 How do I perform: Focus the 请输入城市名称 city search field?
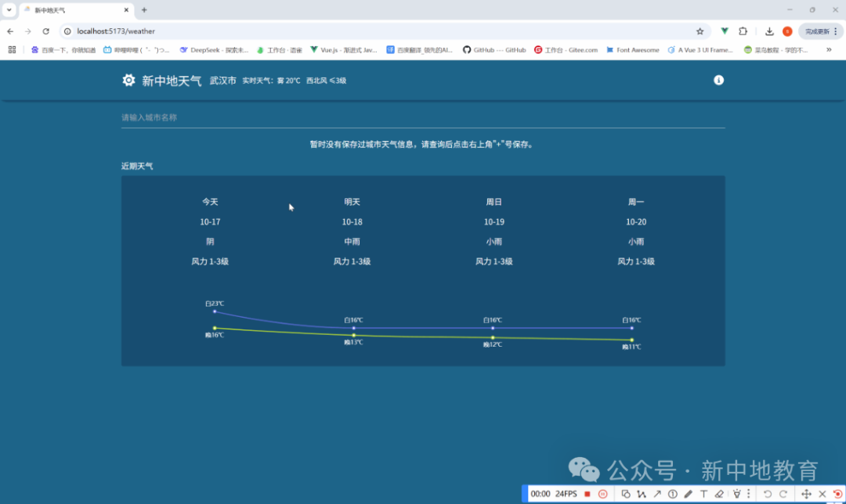tap(423, 117)
